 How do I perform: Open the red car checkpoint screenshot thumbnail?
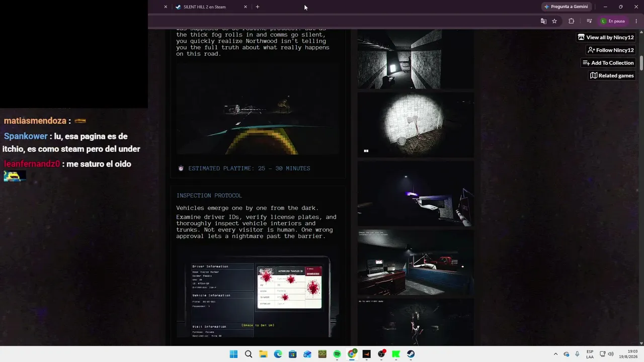[416, 262]
